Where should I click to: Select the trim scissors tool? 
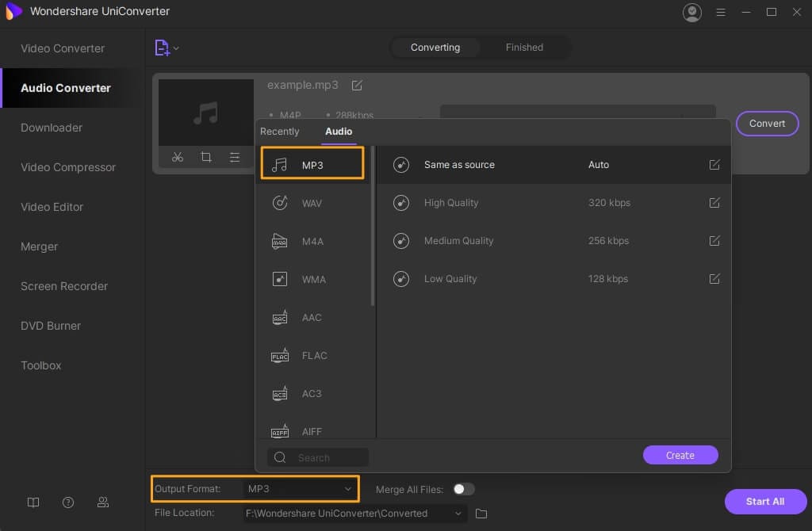[178, 157]
